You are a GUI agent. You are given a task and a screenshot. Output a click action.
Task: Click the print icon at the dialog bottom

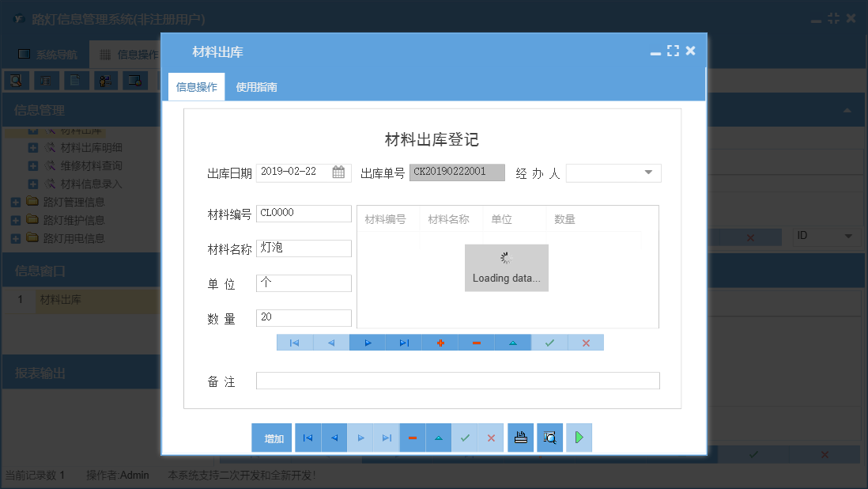pyautogui.click(x=520, y=437)
